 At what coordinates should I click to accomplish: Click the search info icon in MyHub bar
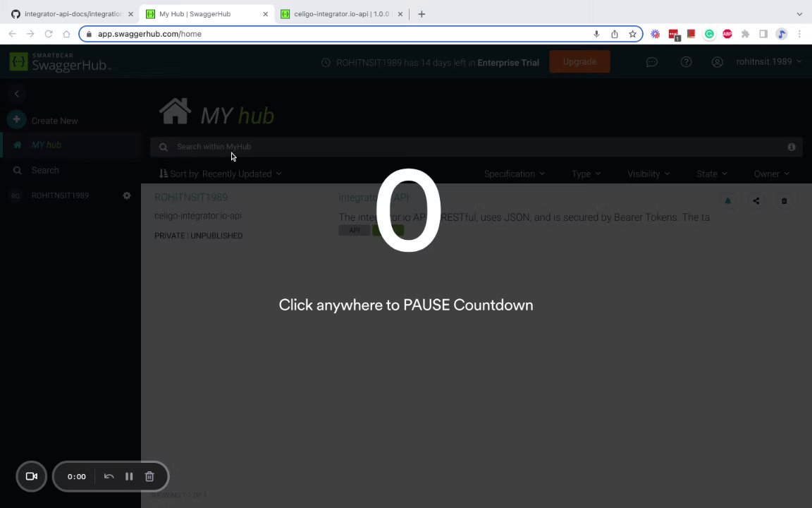click(x=792, y=147)
